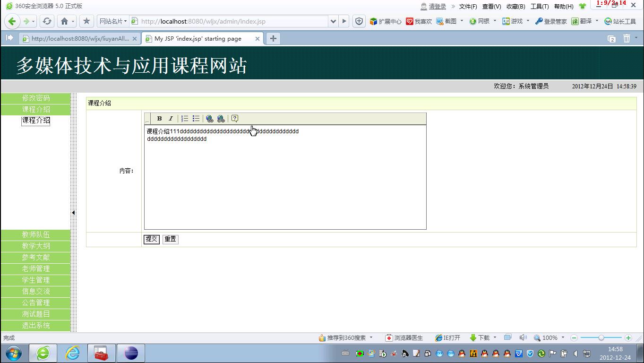
Task: Open 修改密码 in the left menu
Action: tap(36, 98)
